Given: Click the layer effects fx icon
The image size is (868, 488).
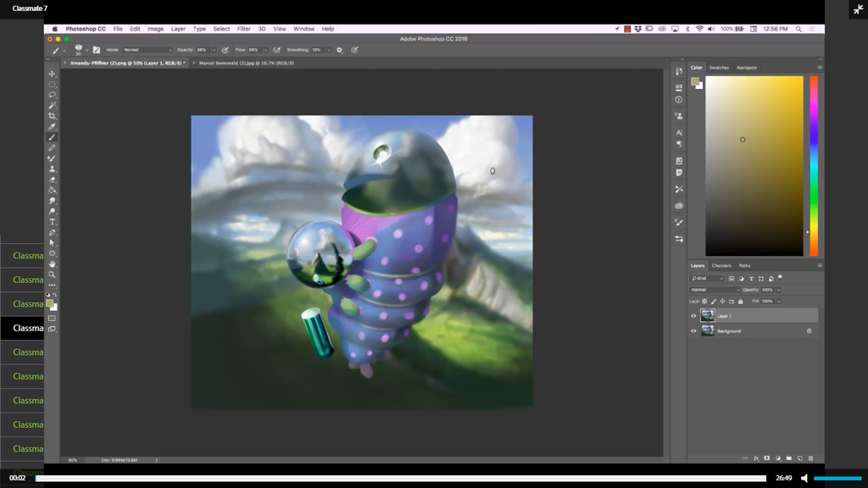Looking at the screenshot, I should (x=756, y=458).
